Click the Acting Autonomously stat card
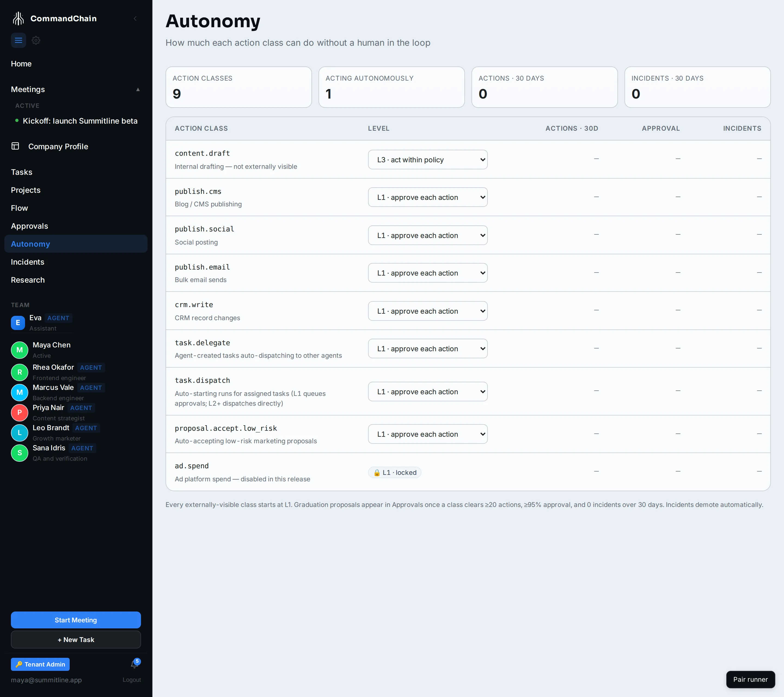This screenshot has width=784, height=697. pyautogui.click(x=391, y=87)
